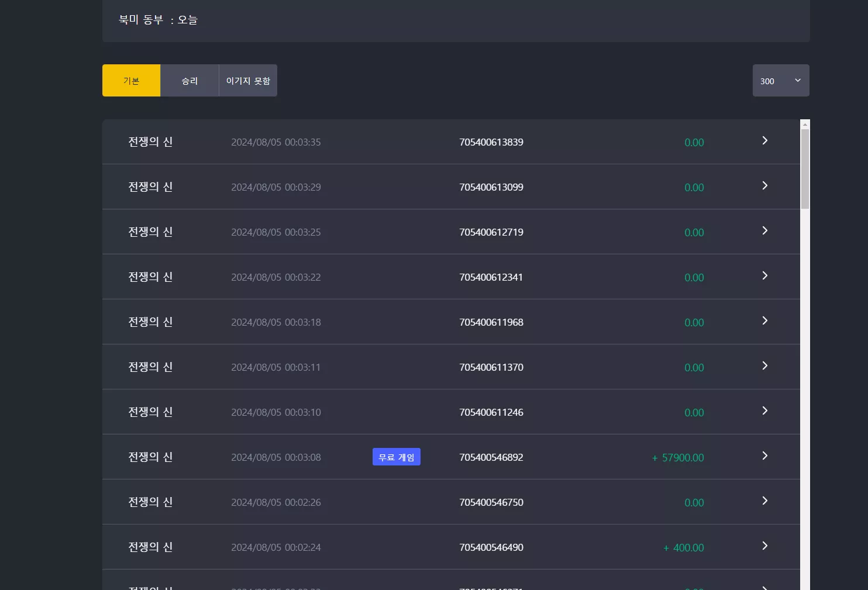This screenshot has height=590, width=868.
Task: Switch to the 이기지 못함 tab
Action: pyautogui.click(x=248, y=81)
